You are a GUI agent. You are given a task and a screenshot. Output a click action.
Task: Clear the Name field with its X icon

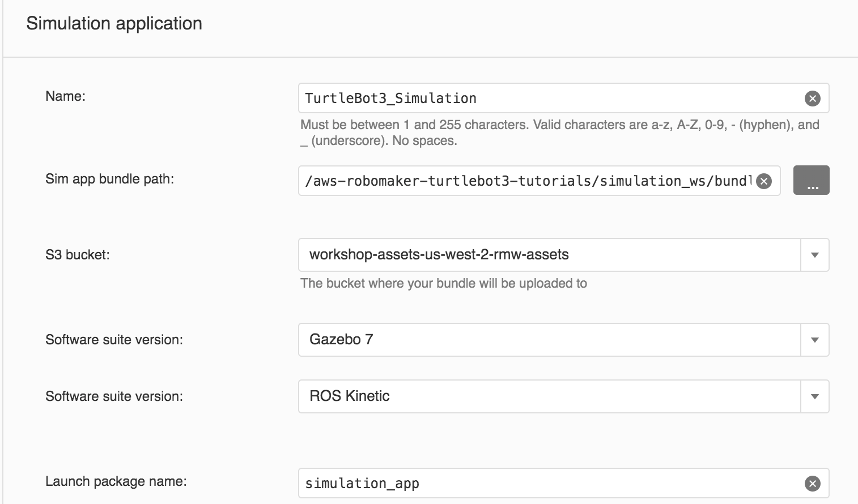coord(812,99)
